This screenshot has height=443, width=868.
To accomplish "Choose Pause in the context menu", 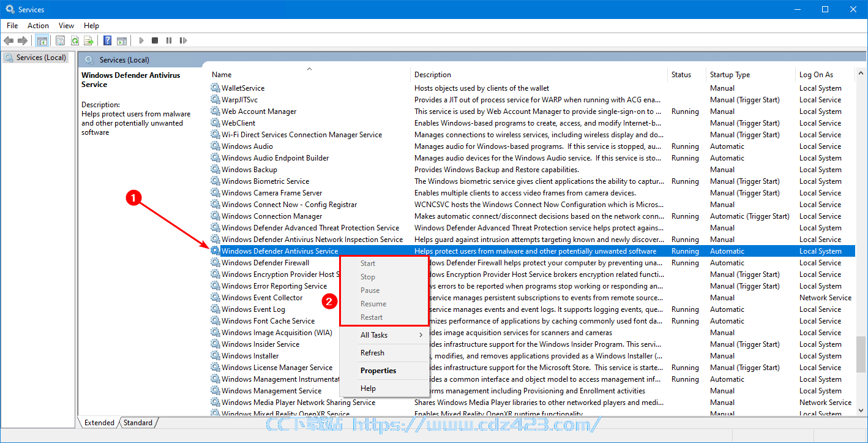I will 384,290.
